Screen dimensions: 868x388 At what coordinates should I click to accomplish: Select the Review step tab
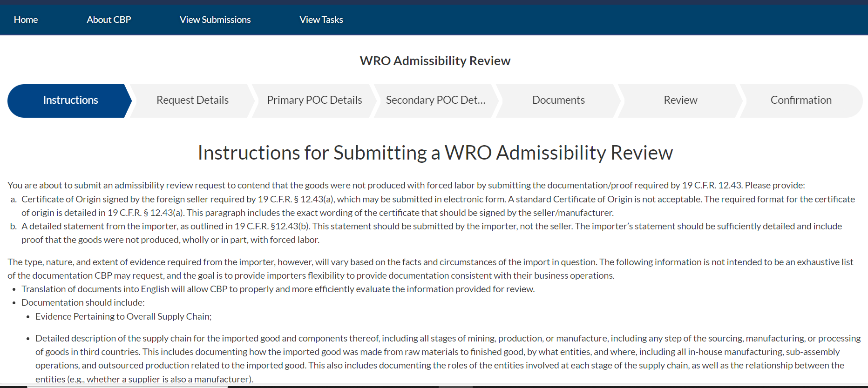pos(680,100)
